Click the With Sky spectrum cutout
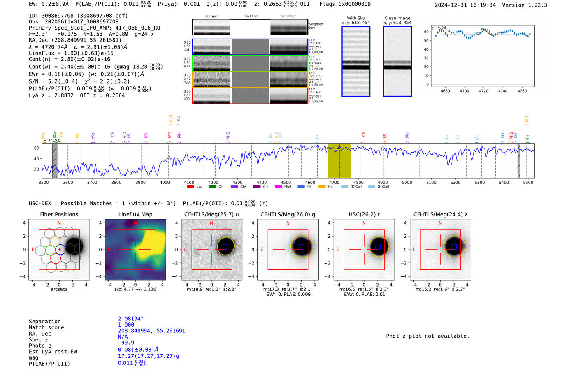The width and height of the screenshot is (576, 392). (x=356, y=61)
